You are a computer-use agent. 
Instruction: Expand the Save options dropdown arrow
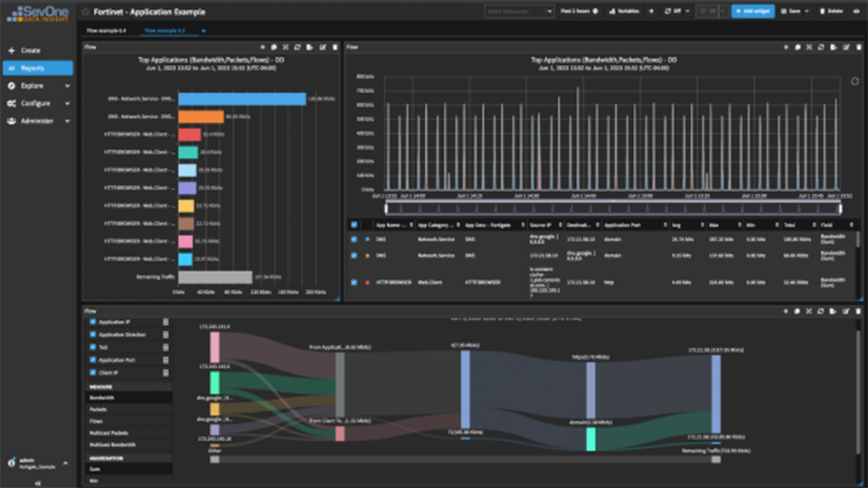pyautogui.click(x=807, y=11)
